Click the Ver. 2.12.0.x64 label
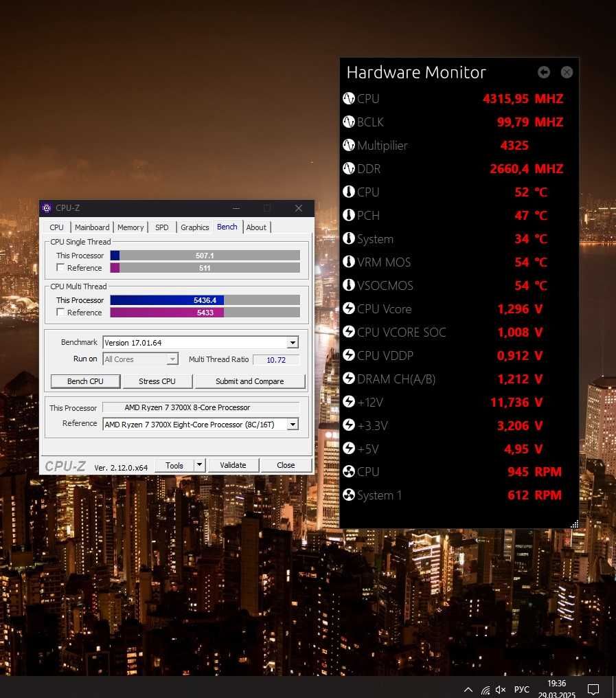This screenshot has width=616, height=698. (121, 467)
